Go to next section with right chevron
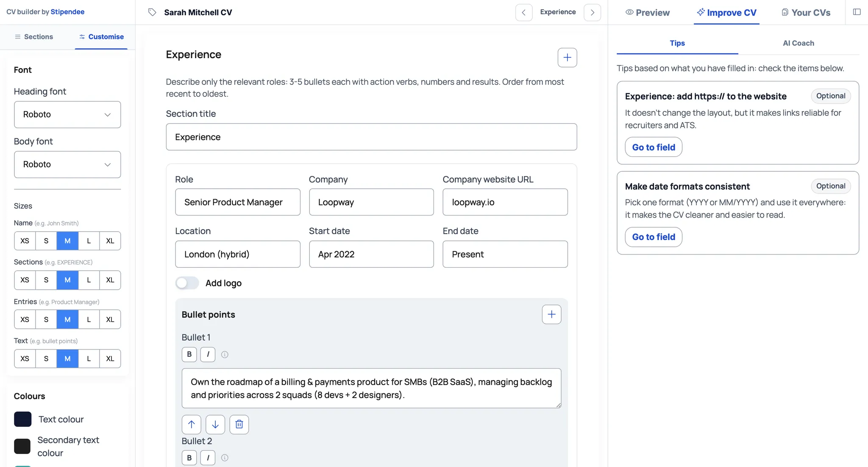This screenshot has height=467, width=868. point(592,12)
